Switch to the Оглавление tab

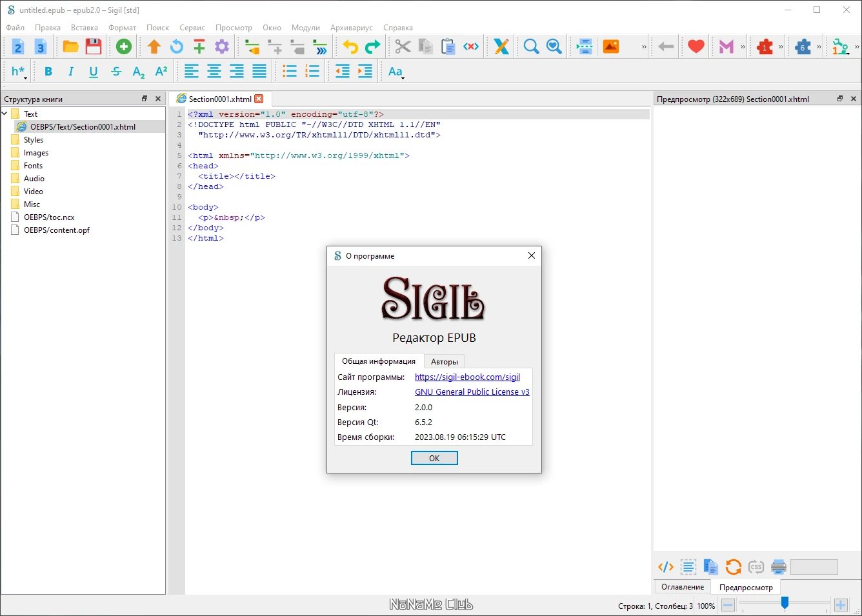click(683, 587)
